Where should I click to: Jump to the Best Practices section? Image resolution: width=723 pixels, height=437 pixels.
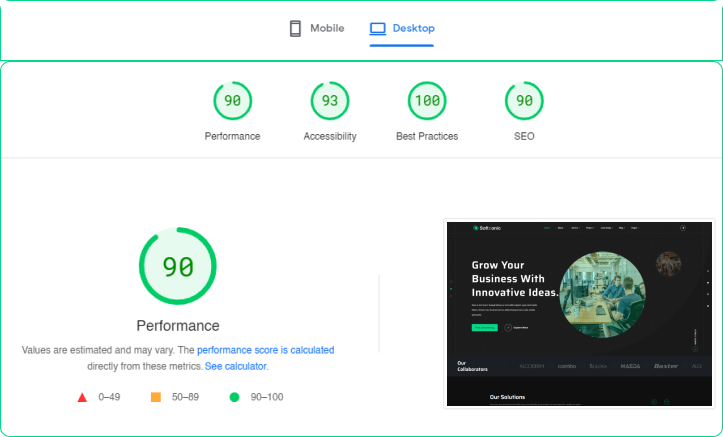pyautogui.click(x=427, y=136)
